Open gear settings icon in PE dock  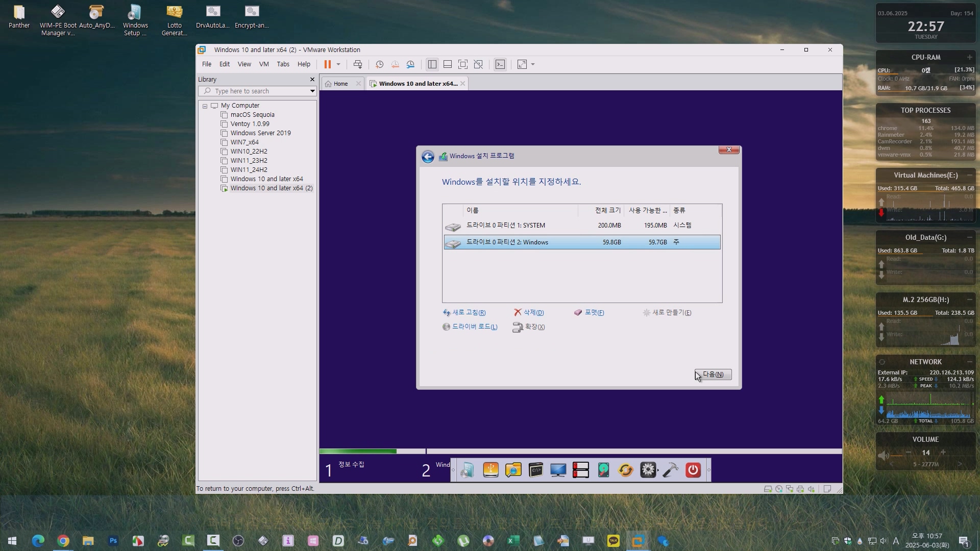[x=648, y=470]
